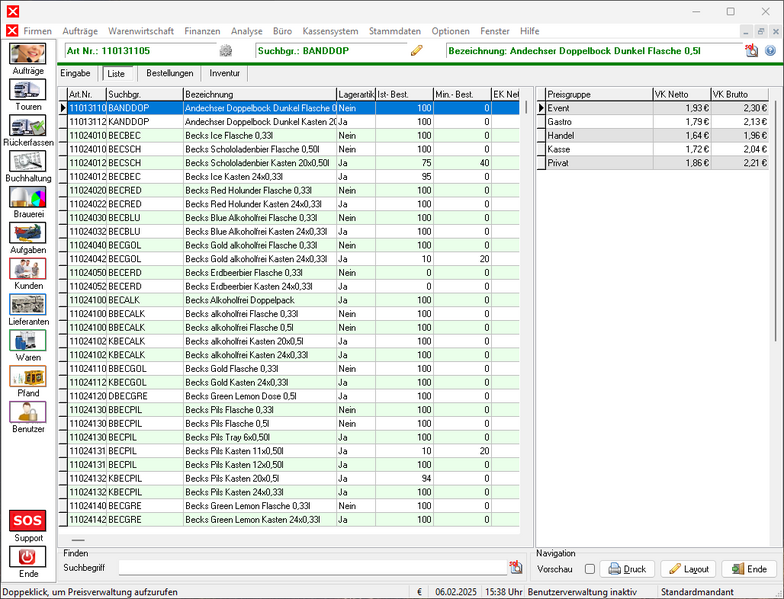Open the Pfand sidebar icon
Viewport: 784px width, 599px height.
click(x=28, y=376)
